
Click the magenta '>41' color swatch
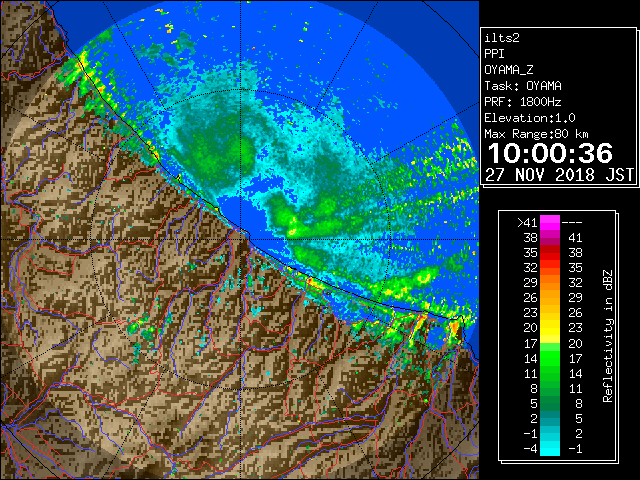550,222
